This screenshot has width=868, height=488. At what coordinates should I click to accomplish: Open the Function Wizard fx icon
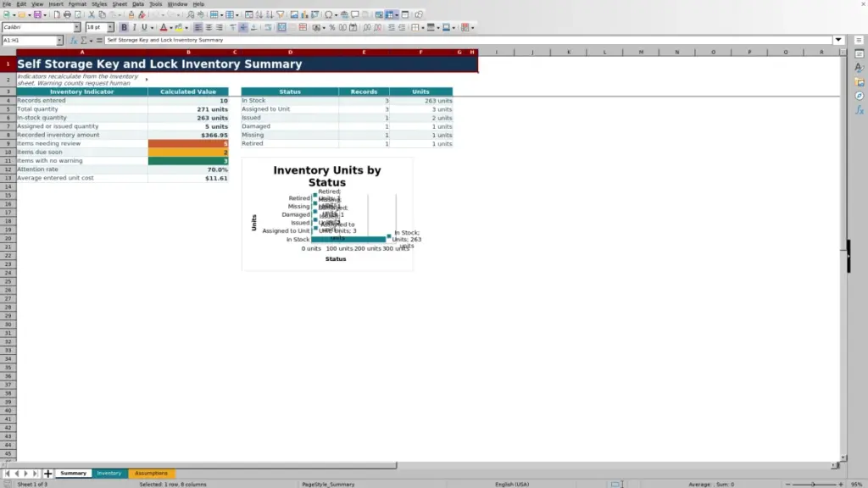[73, 41]
